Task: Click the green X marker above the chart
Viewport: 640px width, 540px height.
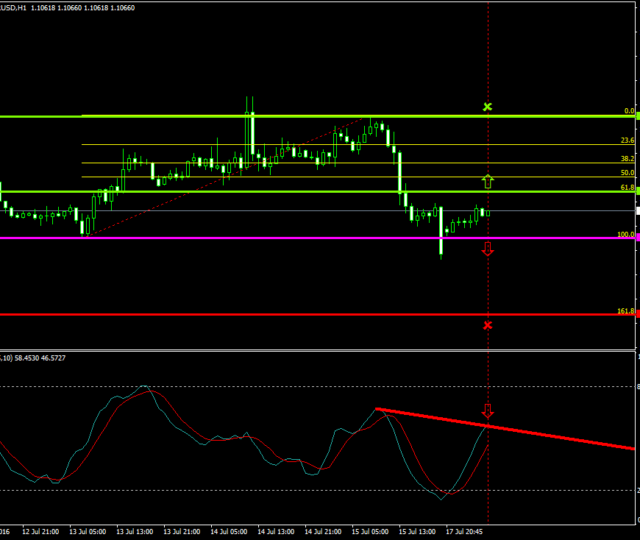Action: point(488,106)
